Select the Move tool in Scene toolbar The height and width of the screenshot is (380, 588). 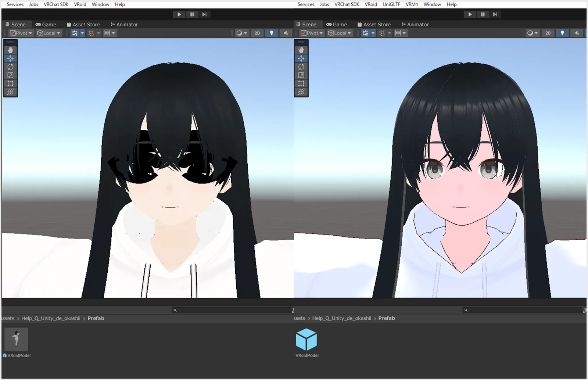pyautogui.click(x=10, y=58)
